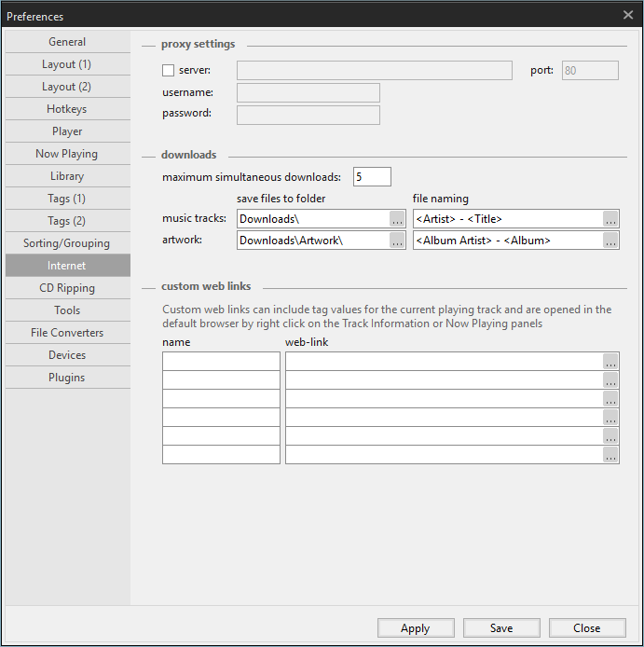Go to the CD Ripping tab
Image resolution: width=644 pixels, height=647 pixels.
click(x=67, y=288)
